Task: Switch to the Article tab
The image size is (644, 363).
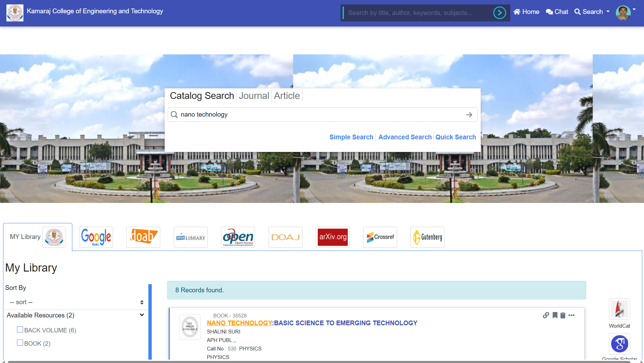Action: click(287, 96)
